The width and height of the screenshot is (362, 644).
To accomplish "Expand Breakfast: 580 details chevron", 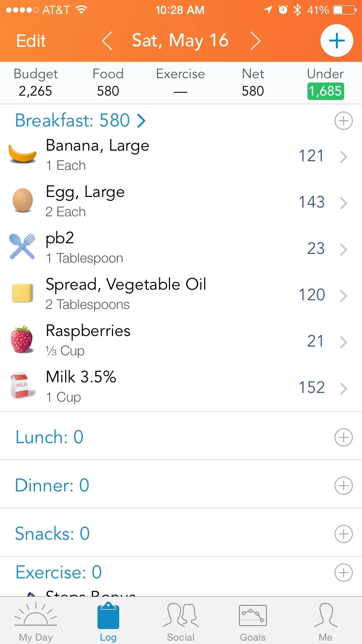I will tap(141, 121).
